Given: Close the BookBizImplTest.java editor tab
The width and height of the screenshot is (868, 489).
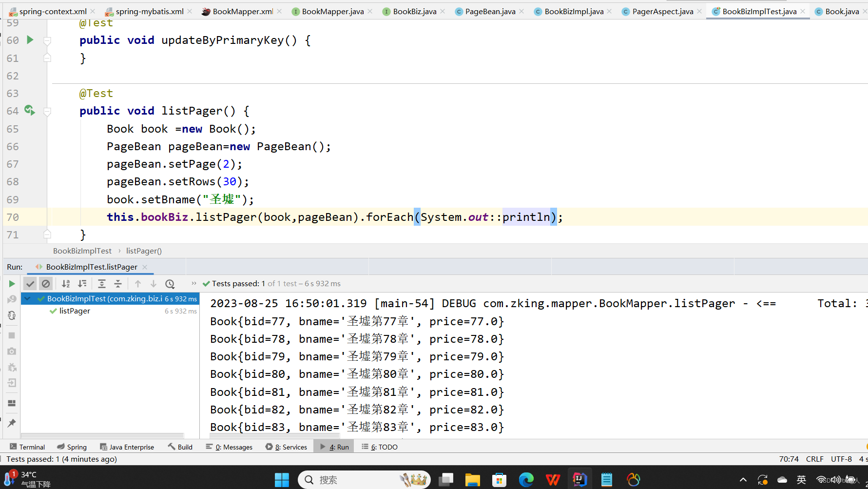Looking at the screenshot, I should click(803, 11).
